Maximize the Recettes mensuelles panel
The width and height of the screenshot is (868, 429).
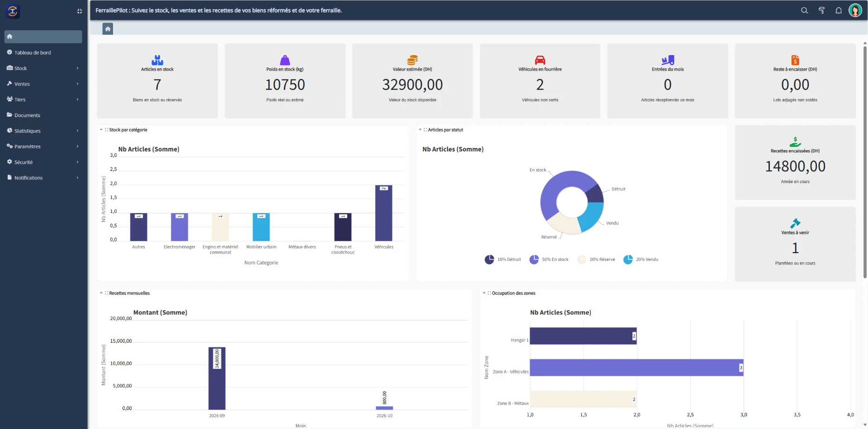click(x=107, y=293)
